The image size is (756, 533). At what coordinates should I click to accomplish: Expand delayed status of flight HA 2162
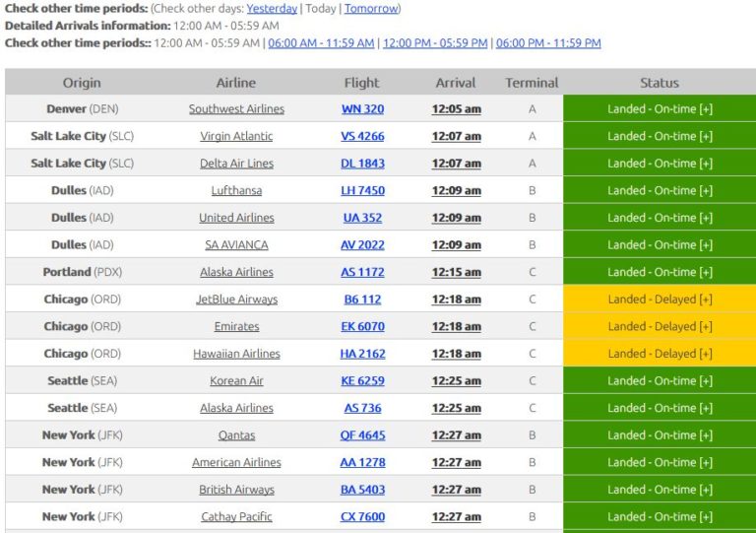(x=660, y=354)
